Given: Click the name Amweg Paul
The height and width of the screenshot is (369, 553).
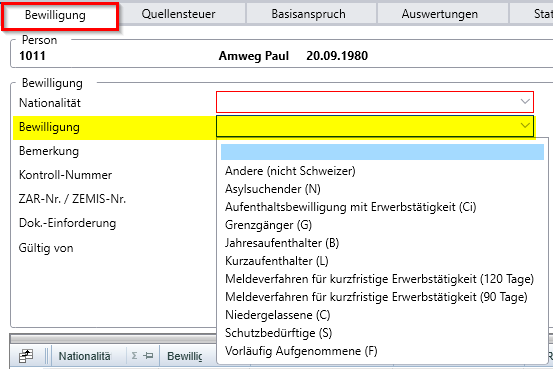Looking at the screenshot, I should click(254, 56).
